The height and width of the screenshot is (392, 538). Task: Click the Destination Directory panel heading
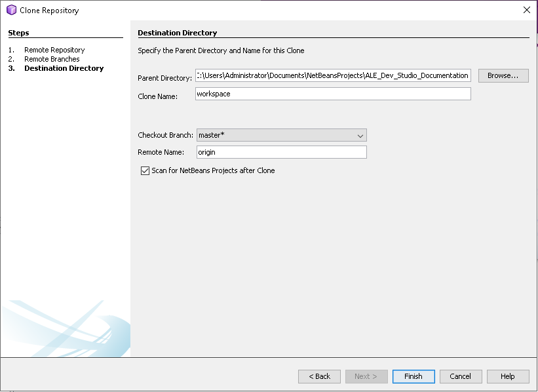point(177,33)
